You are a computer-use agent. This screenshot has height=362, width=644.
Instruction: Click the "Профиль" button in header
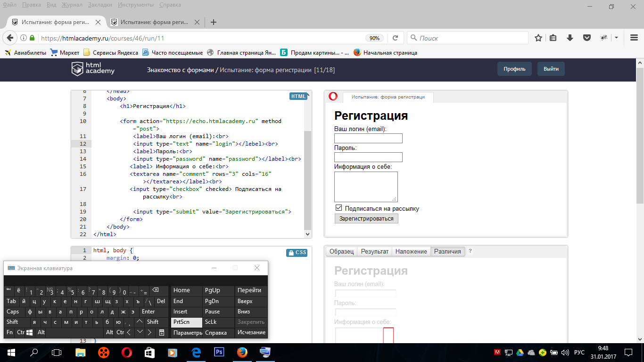click(514, 69)
